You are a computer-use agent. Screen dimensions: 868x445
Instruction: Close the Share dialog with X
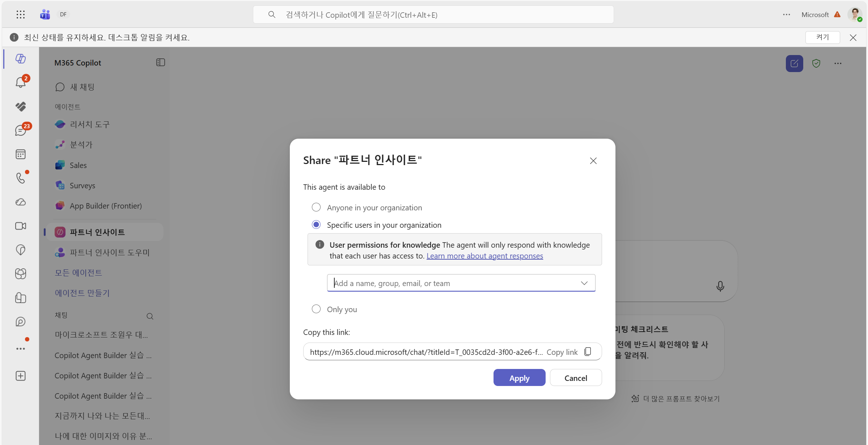click(593, 161)
